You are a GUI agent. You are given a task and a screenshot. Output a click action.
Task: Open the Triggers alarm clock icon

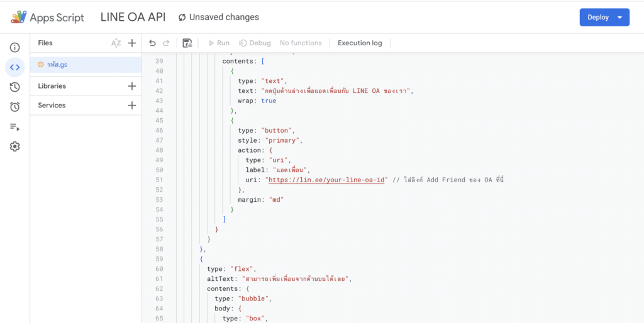pos(14,107)
